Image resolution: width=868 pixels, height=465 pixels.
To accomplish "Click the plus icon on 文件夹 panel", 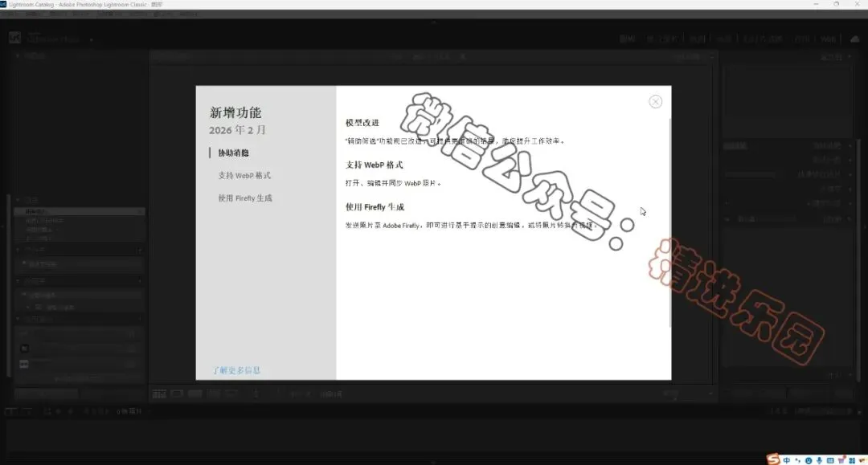I will coord(140,251).
